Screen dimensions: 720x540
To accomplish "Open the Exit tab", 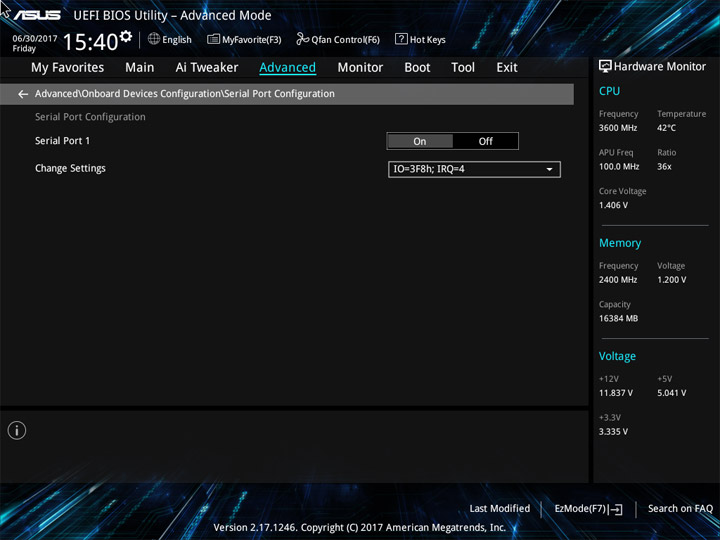I will 506,68.
